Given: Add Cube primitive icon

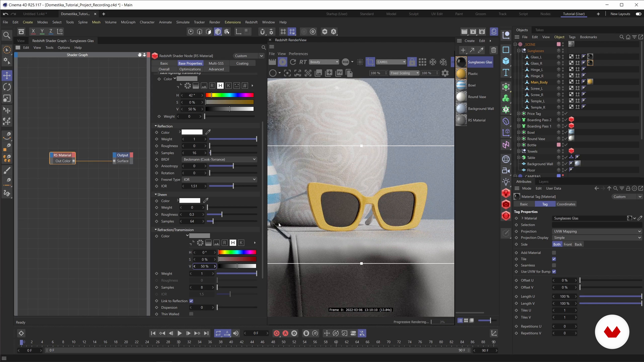Looking at the screenshot, I should click(x=506, y=61).
